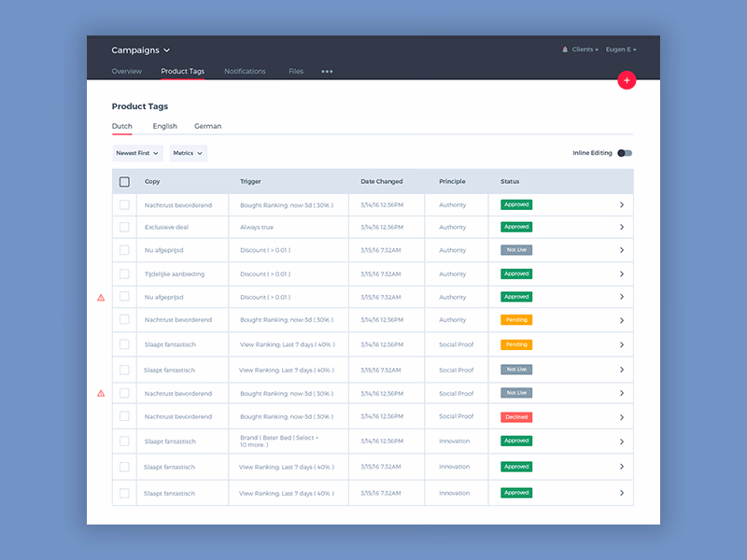Sort by Date Changed column header
Screen dimensions: 747x560
[x=382, y=181]
